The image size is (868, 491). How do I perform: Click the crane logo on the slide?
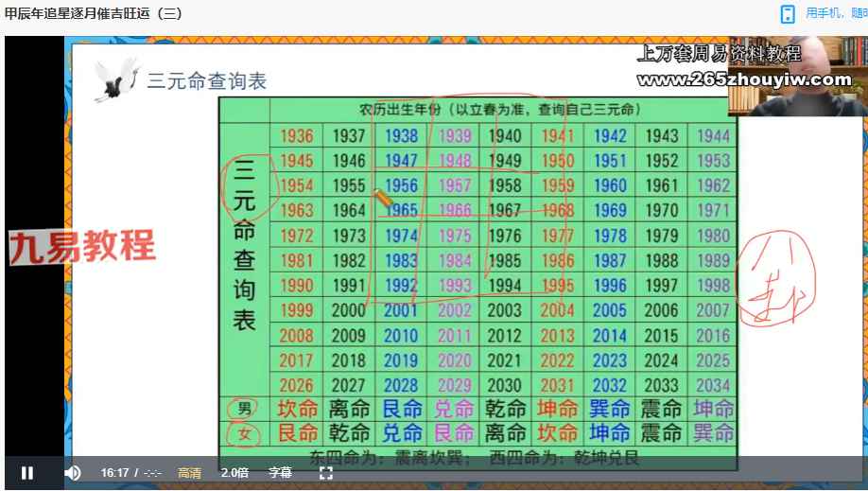(115, 79)
